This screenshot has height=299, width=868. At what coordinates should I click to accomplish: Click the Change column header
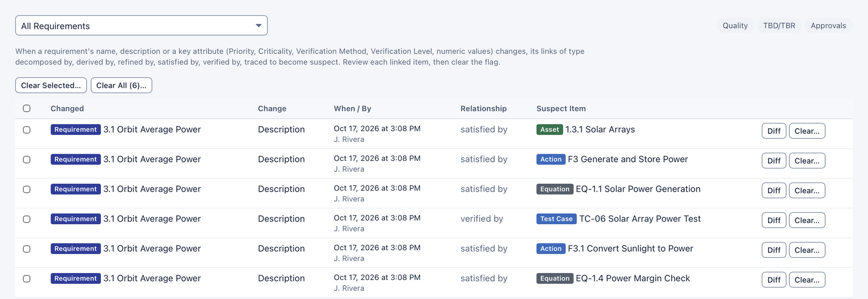click(x=272, y=108)
